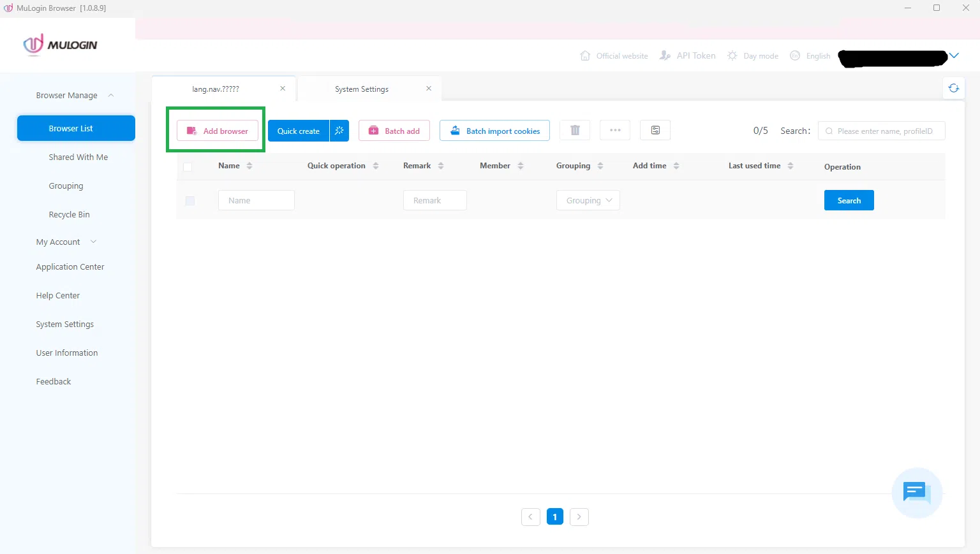Open quick create settings sparkle icon
This screenshot has height=554, width=980.
339,131
